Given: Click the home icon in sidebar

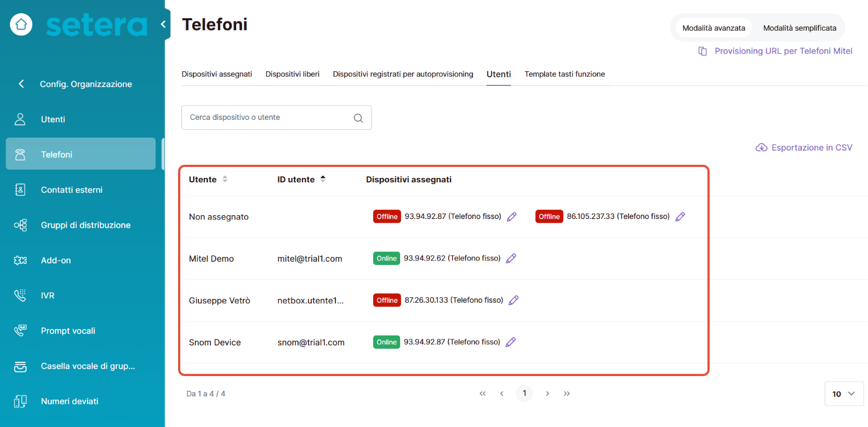Looking at the screenshot, I should 21,25.
